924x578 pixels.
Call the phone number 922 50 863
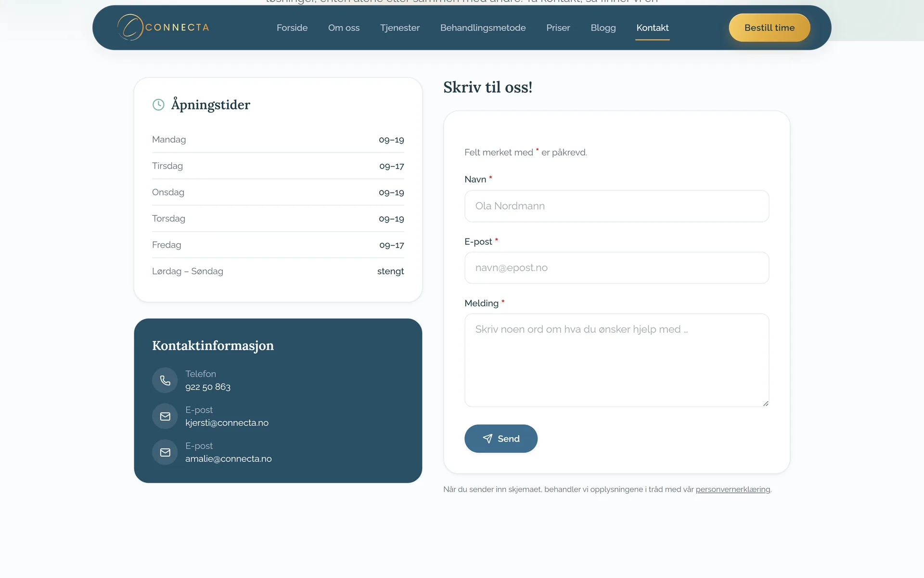point(208,387)
